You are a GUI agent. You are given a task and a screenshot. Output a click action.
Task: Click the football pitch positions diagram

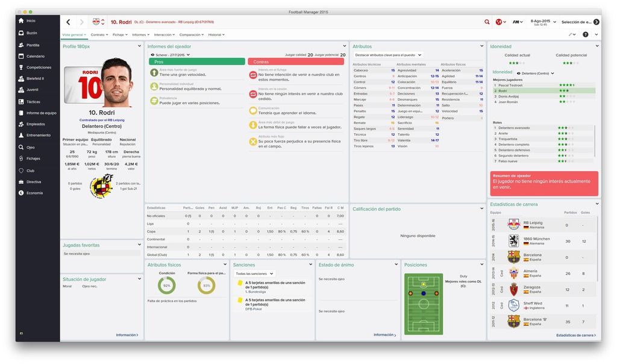424,304
